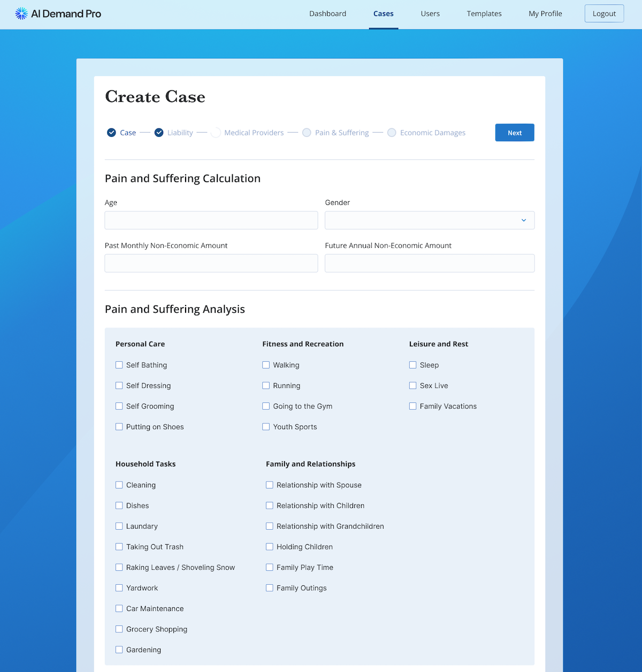Image resolution: width=642 pixels, height=672 pixels.
Task: Go to the Users tab
Action: click(x=430, y=14)
